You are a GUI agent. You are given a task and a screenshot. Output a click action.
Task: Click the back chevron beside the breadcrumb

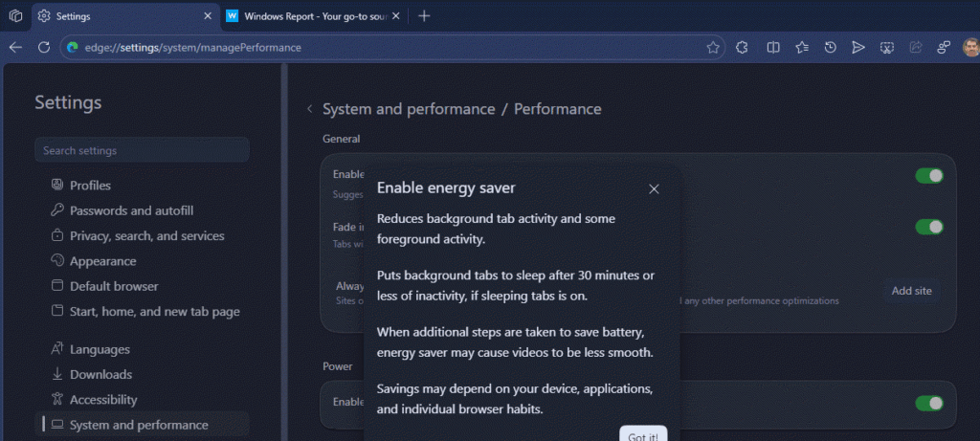309,109
